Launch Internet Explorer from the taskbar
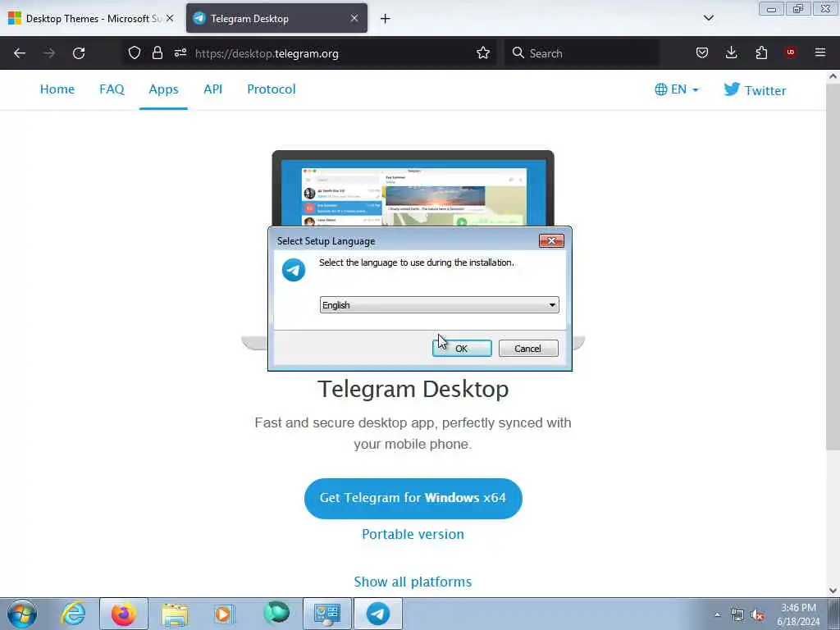The image size is (840, 630). (x=73, y=614)
